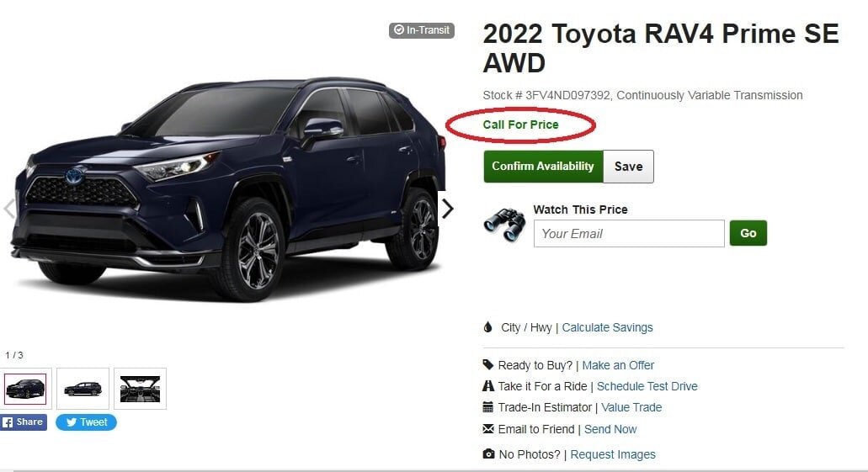Viewport: 868px width, 472px height.
Task: Click the previous image arrow on the carousel
Action: point(9,209)
